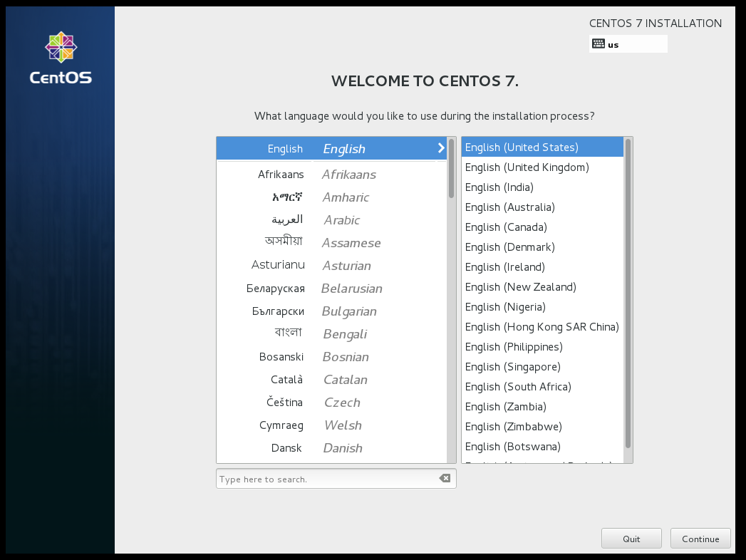Open the us keyboard layout indicator
This screenshot has width=746, height=560.
click(x=628, y=44)
